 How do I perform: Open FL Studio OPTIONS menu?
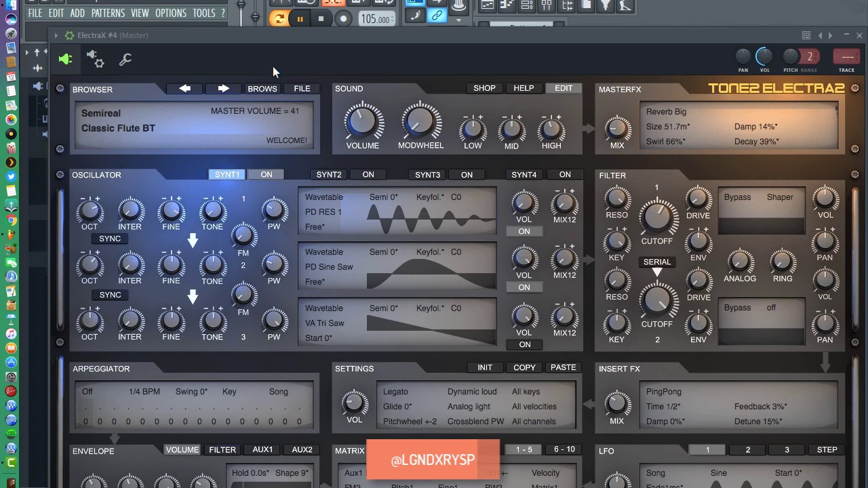click(171, 13)
